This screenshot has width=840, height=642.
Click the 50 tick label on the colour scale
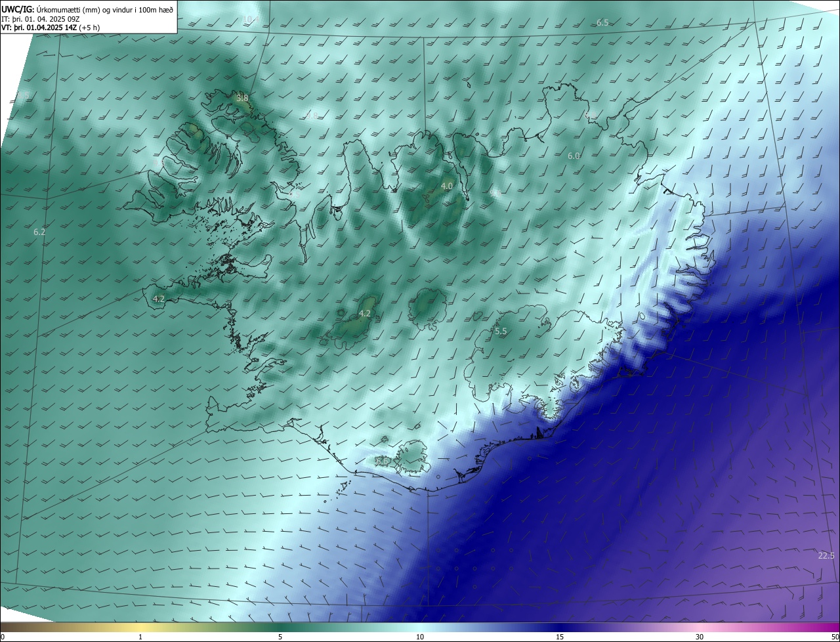tap(835, 637)
